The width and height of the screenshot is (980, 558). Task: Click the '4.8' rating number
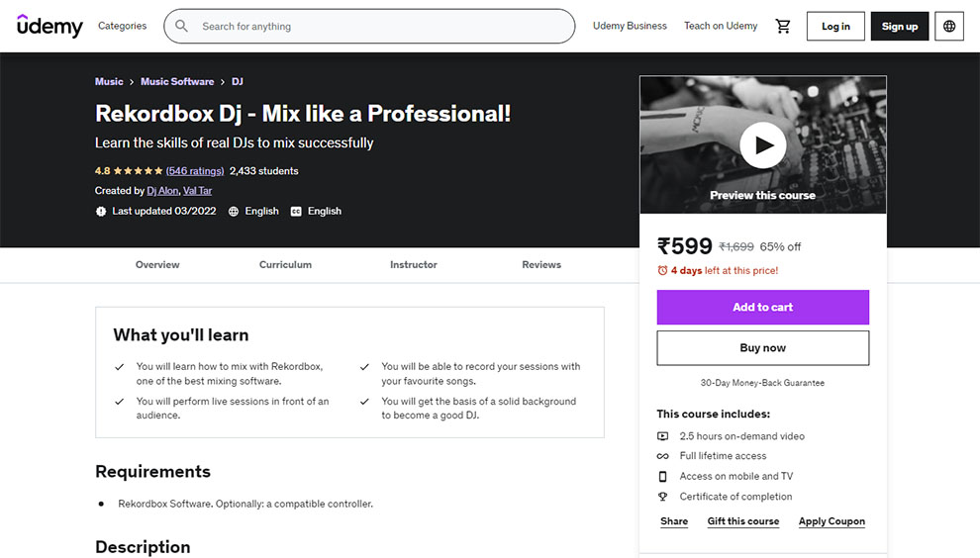tap(103, 170)
